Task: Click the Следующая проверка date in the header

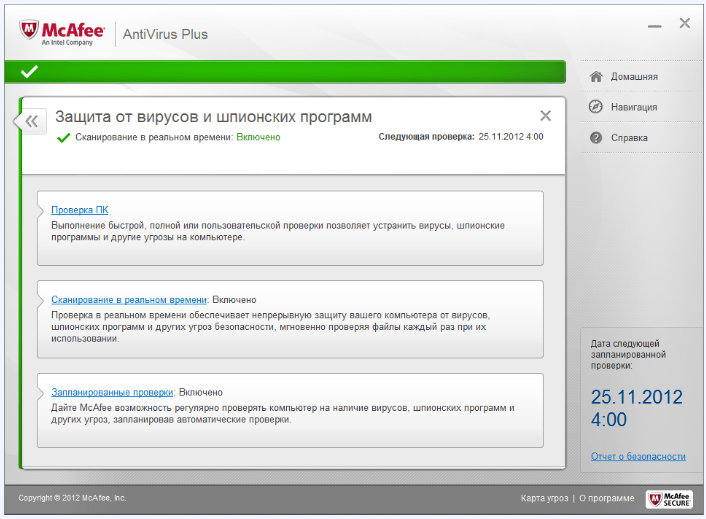Action: point(511,137)
